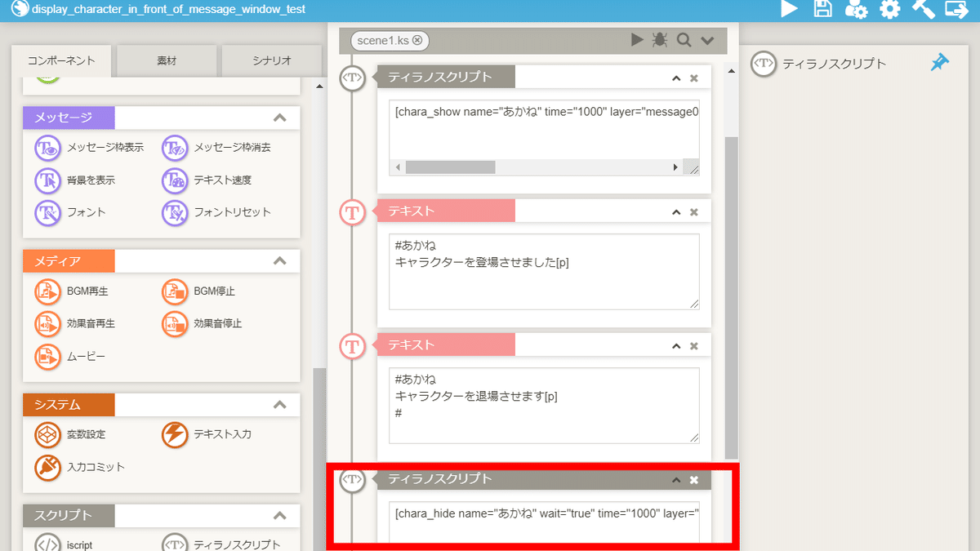Image resolution: width=980 pixels, height=551 pixels.
Task: Collapse the キャラクターを登場させました text block
Action: click(x=676, y=212)
